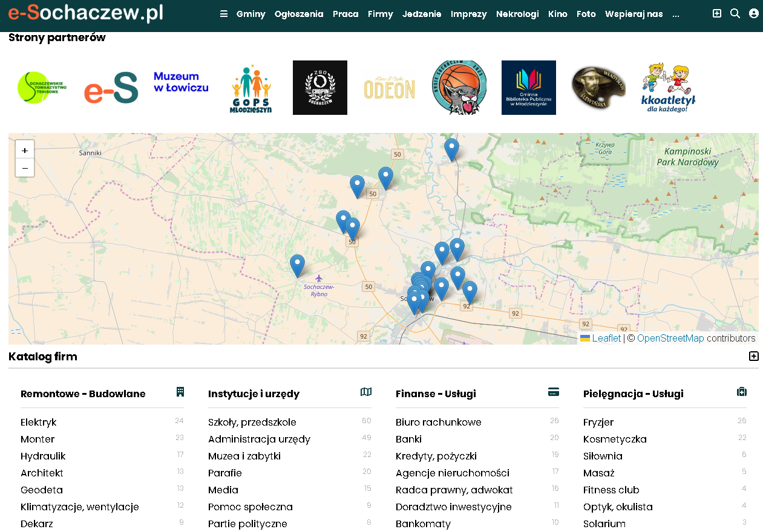Click the map marker near Sochaczew-Rybno

297,265
